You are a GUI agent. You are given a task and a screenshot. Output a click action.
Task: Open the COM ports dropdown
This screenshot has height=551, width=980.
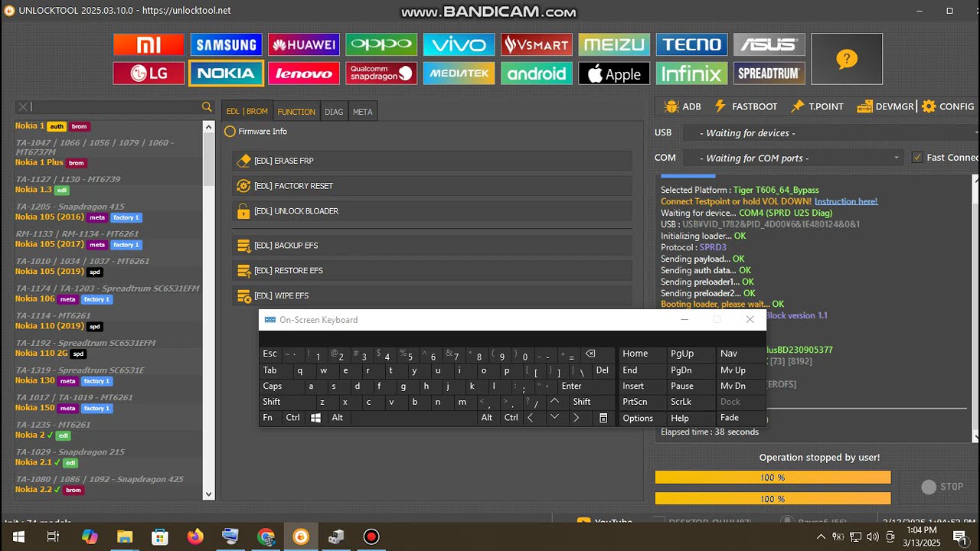pyautogui.click(x=792, y=158)
